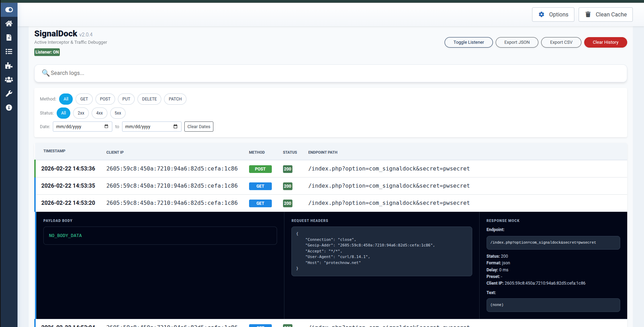Clear History with the red button
Screen dimensions: 644x327
tap(606, 42)
